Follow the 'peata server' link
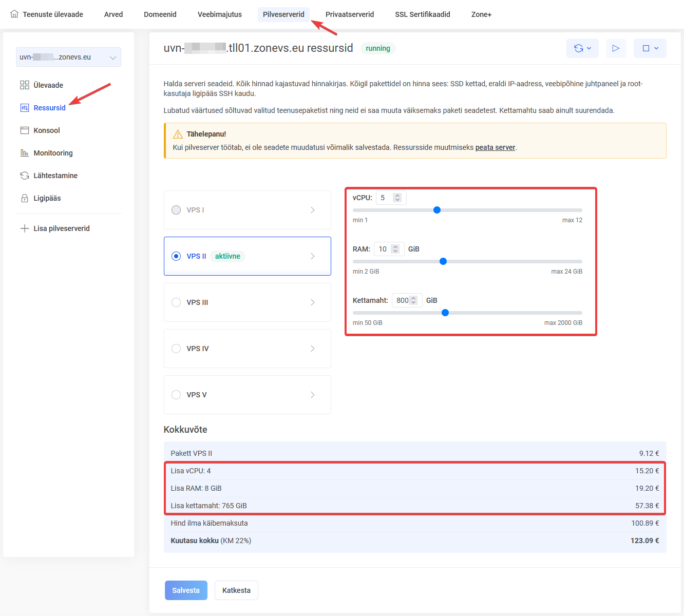Screen dimensions: 684x616 point(495,147)
